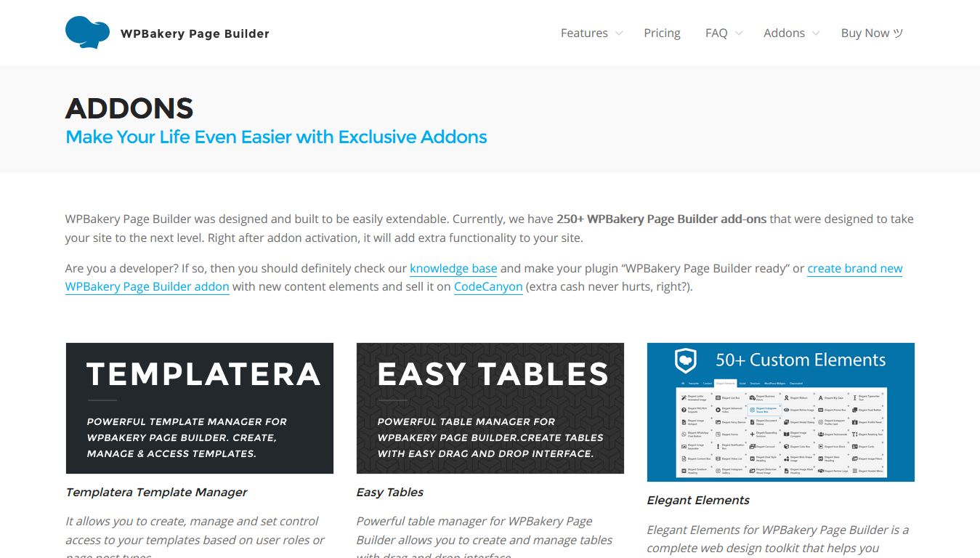Open the Templatera banner image

tap(200, 408)
